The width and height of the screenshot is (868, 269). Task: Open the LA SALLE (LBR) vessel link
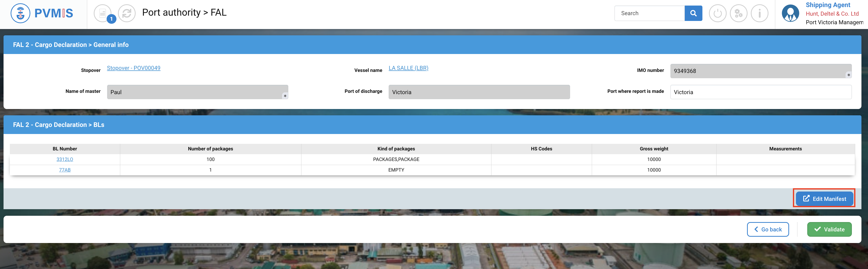pyautogui.click(x=408, y=68)
